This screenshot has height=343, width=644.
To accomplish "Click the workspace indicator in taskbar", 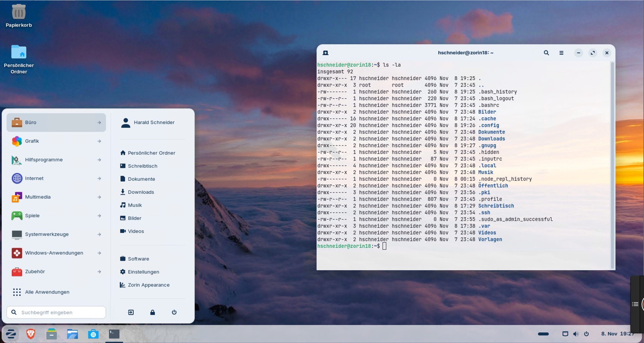I will pos(543,334).
